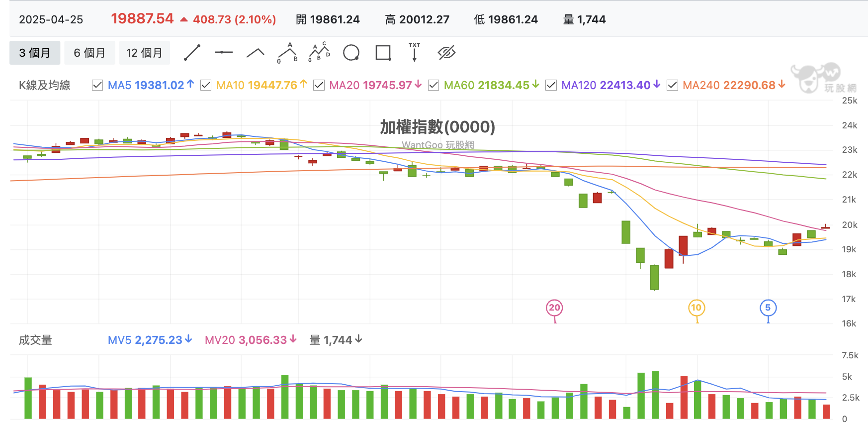Viewport: 868px width, 428px height.
Task: Click the MA60 value 21834.45
Action: tap(504, 85)
